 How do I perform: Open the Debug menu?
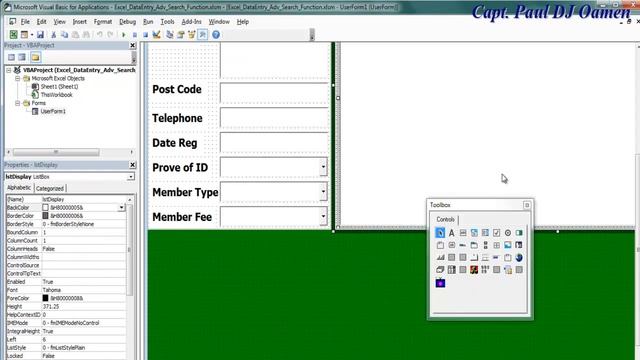pos(127,22)
